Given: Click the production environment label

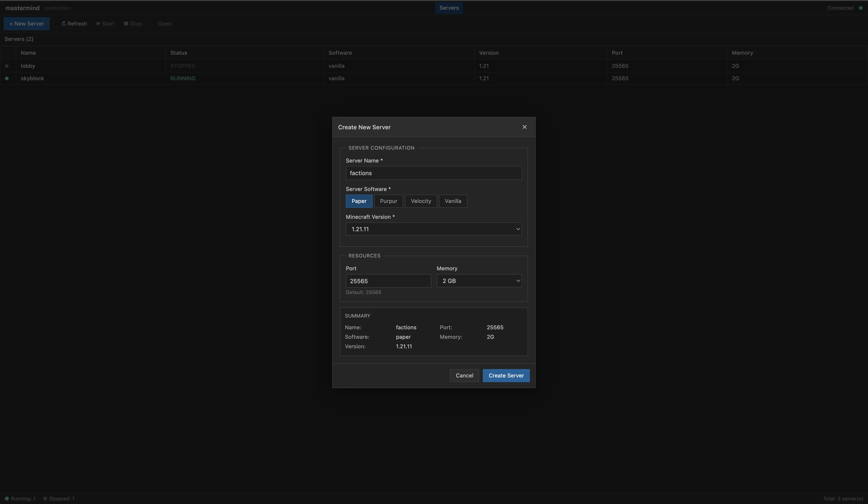Looking at the screenshot, I should (58, 8).
